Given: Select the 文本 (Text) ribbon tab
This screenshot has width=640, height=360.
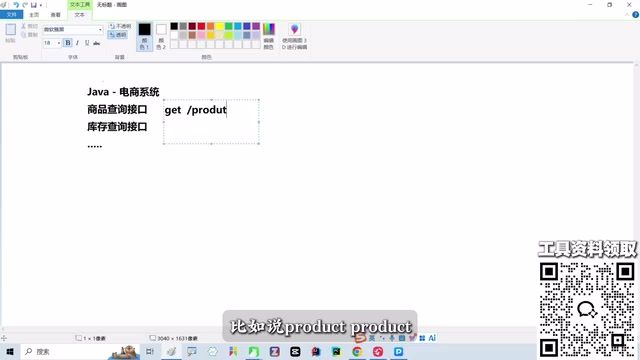Looking at the screenshot, I should (x=80, y=15).
